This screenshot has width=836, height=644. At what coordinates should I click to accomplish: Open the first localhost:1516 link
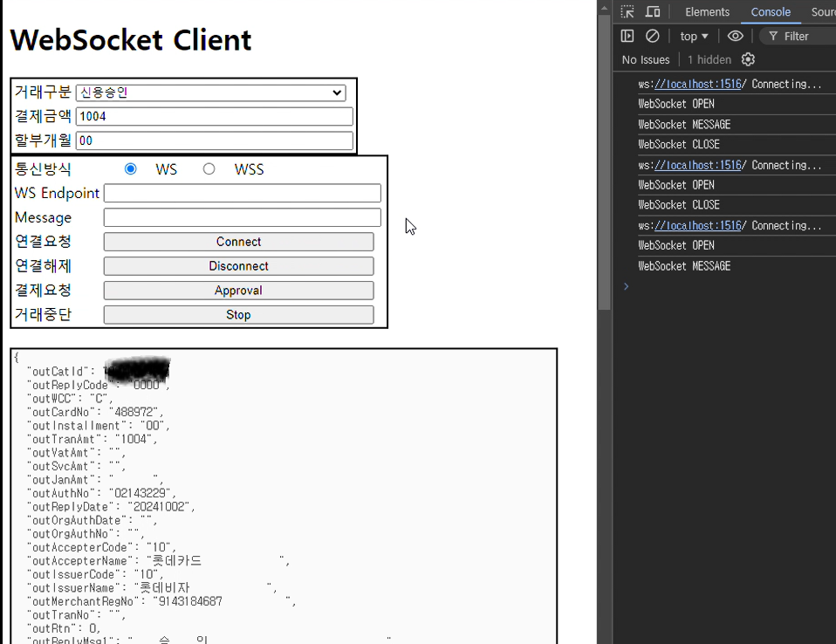pos(697,85)
